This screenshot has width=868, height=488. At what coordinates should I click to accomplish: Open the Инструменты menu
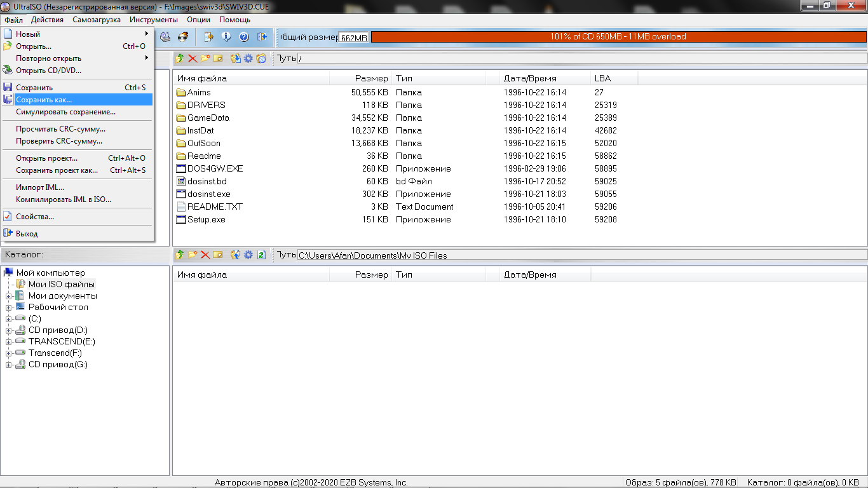coord(154,20)
